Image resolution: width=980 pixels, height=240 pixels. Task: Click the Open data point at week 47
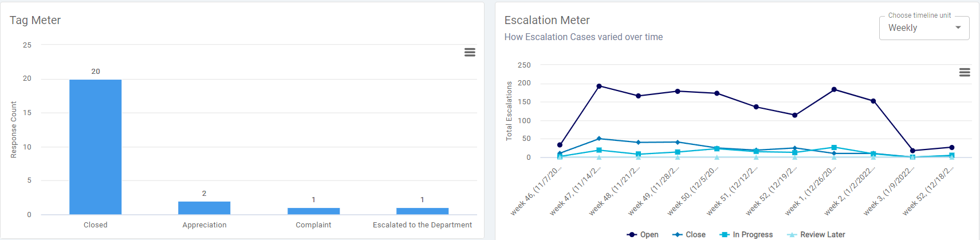599,86
